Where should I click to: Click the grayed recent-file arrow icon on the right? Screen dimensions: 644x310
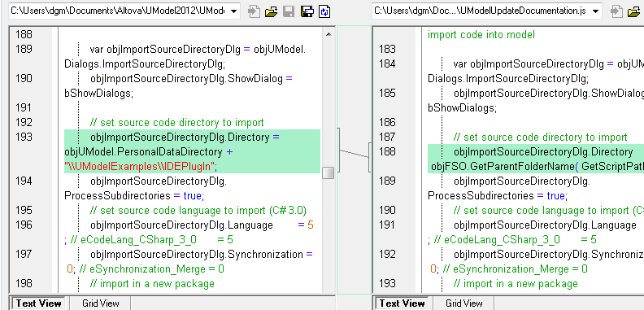pyautogui.click(x=617, y=11)
